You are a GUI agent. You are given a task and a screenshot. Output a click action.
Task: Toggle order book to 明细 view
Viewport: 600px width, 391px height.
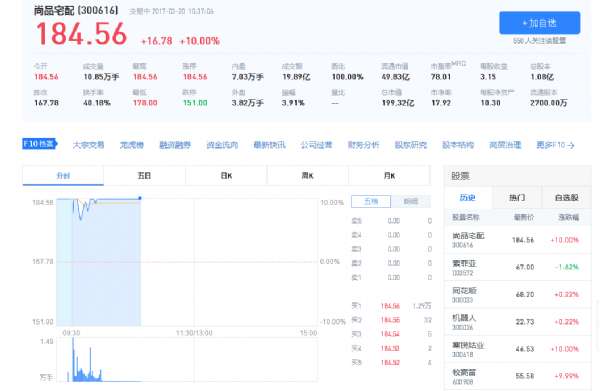[x=411, y=201]
